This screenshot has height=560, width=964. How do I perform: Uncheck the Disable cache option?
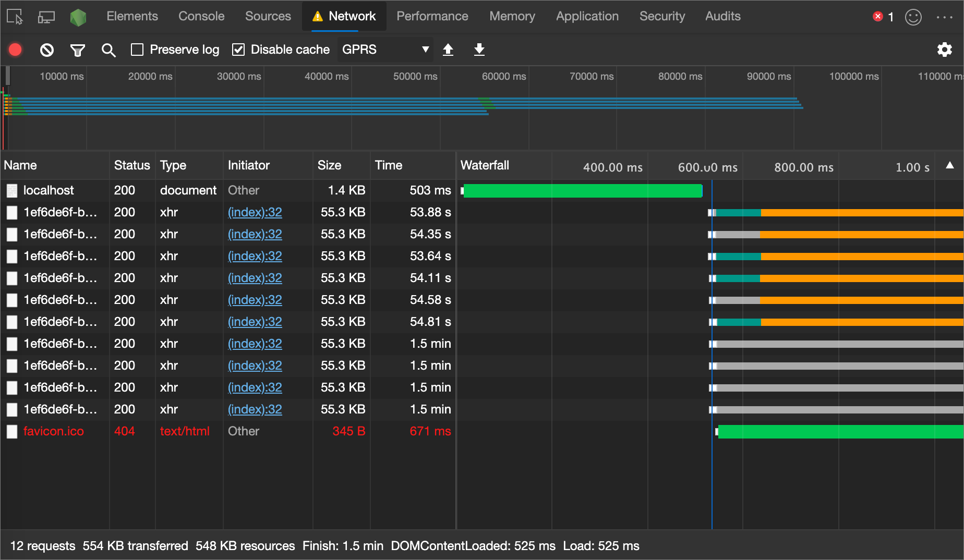238,50
